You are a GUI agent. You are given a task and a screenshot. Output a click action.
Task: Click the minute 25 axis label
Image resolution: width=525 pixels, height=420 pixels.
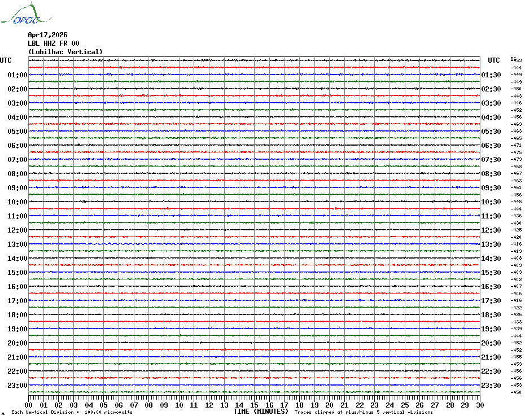(x=405, y=405)
